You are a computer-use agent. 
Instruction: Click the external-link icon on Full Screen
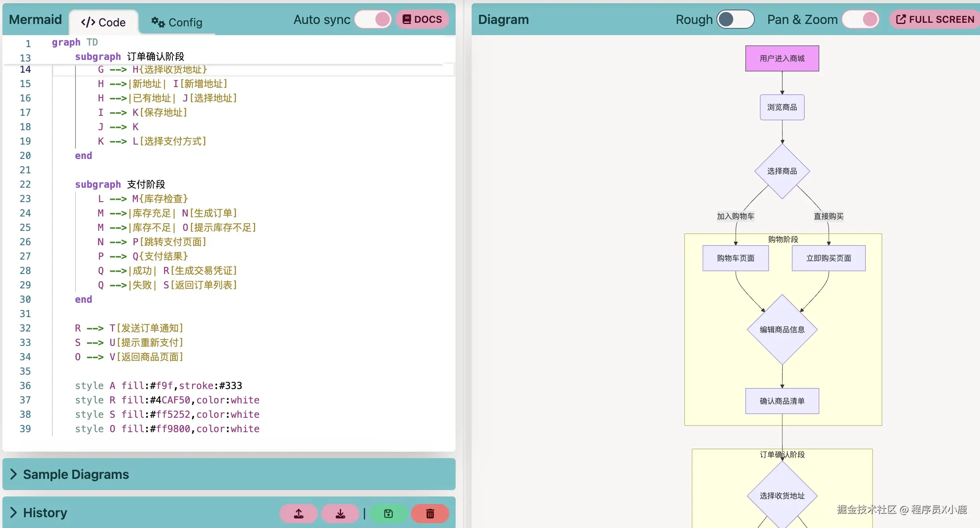(901, 19)
